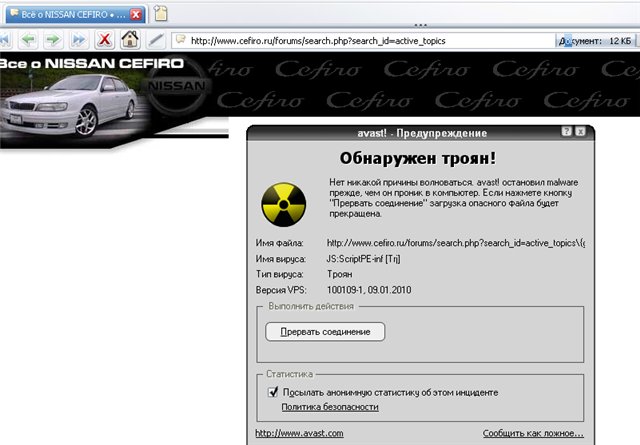Open the http://www.avast.com link
This screenshot has width=640, height=445.
point(299,433)
